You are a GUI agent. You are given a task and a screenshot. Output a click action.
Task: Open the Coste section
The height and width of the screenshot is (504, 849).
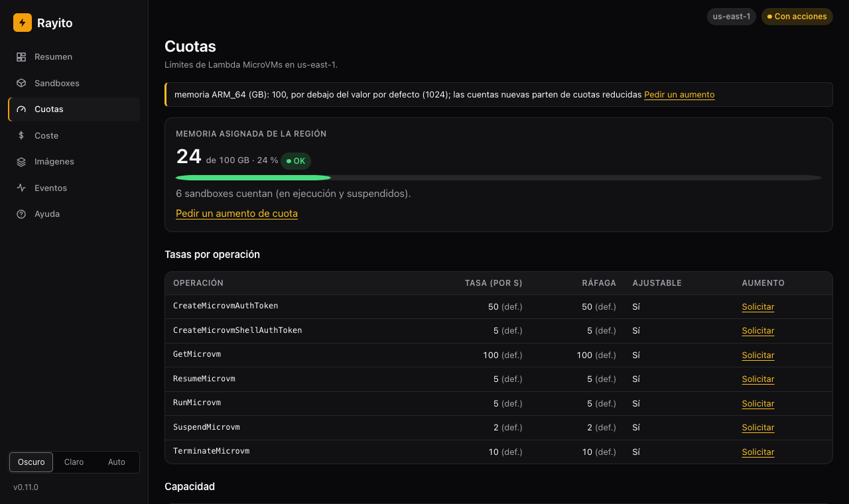[74, 136]
